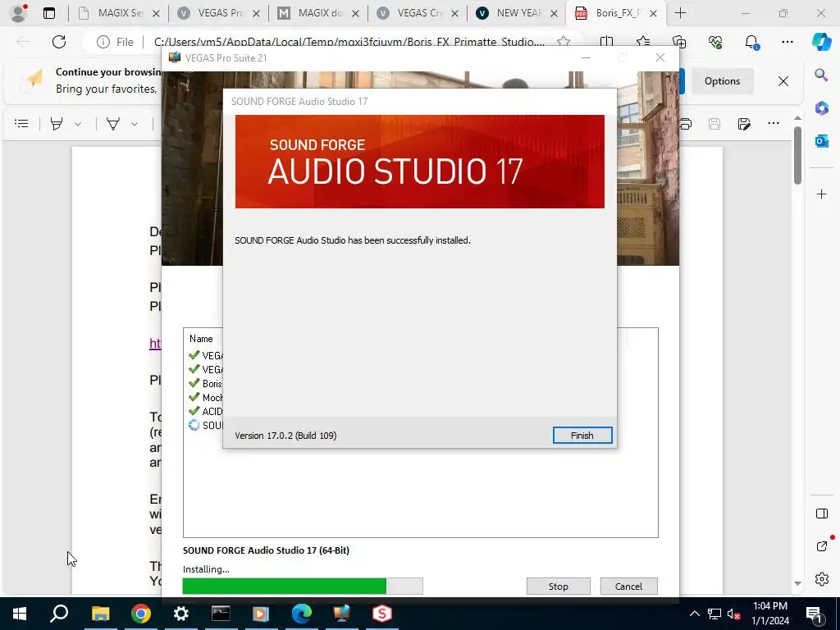This screenshot has width=840, height=630.
Task: Open Microsoft 365 sidebar icon
Action: [821, 107]
